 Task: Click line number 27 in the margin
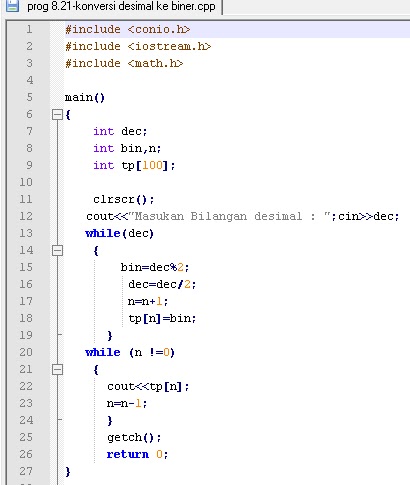coord(26,471)
